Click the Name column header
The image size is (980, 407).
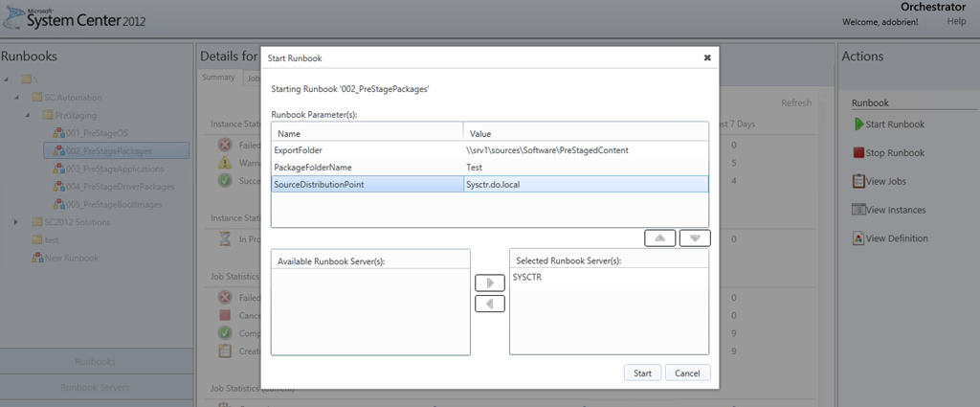point(367,134)
